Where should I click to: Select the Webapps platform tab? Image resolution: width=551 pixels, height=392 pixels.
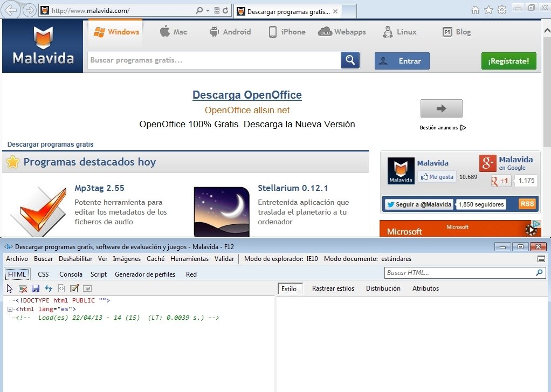[x=342, y=32]
